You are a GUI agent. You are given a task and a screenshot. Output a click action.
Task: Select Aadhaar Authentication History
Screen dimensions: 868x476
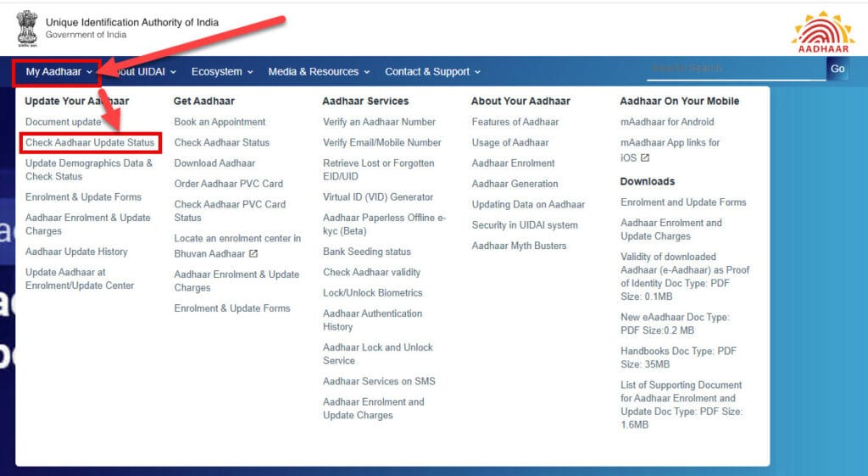pos(373,320)
